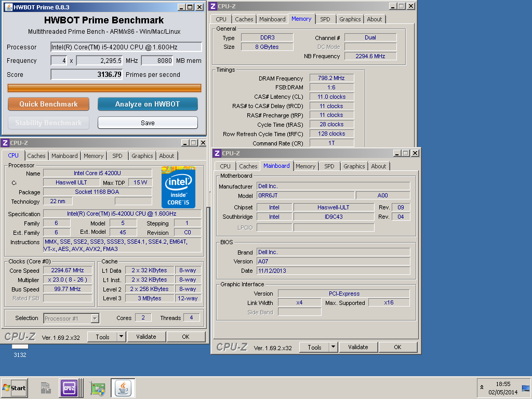Click Validate in the CPU window
532x399 pixels.
[146, 337]
